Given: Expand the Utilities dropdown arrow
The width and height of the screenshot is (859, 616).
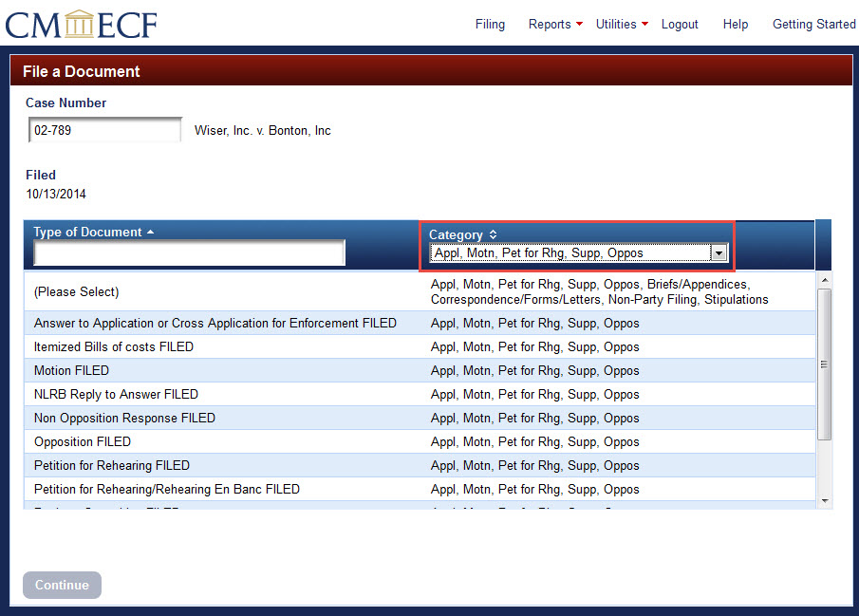Looking at the screenshot, I should [x=644, y=24].
